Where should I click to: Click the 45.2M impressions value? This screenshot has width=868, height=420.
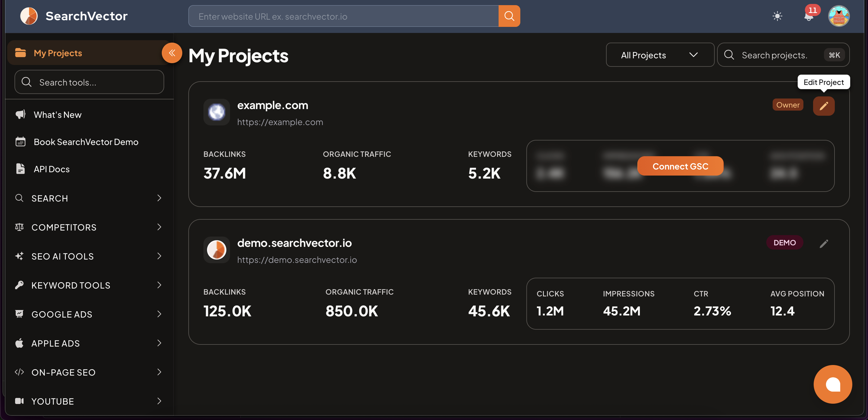[x=621, y=310]
